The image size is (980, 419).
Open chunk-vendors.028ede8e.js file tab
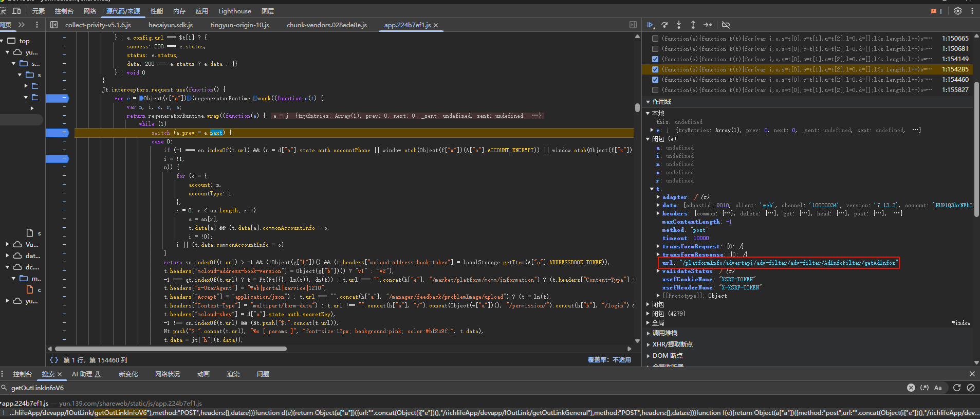[327, 25]
